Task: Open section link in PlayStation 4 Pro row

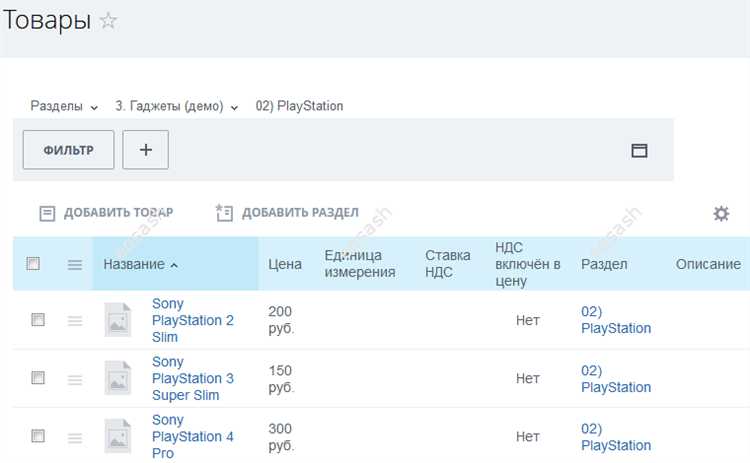Action: pyautogui.click(x=616, y=437)
